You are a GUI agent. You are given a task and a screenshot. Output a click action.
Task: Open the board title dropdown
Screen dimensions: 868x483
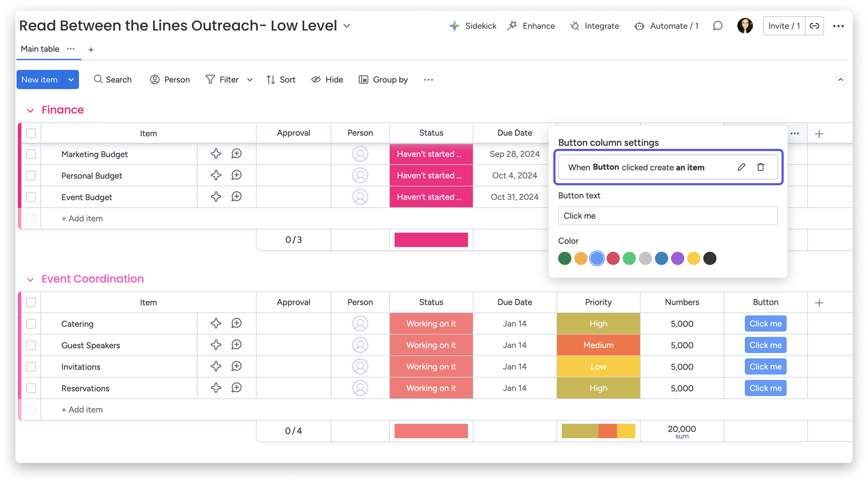[347, 25]
